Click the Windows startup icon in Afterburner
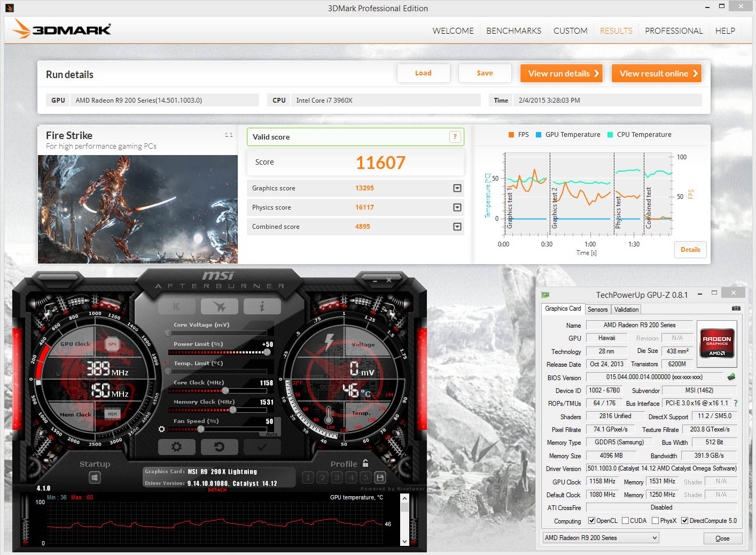756x555 pixels. pos(95,477)
